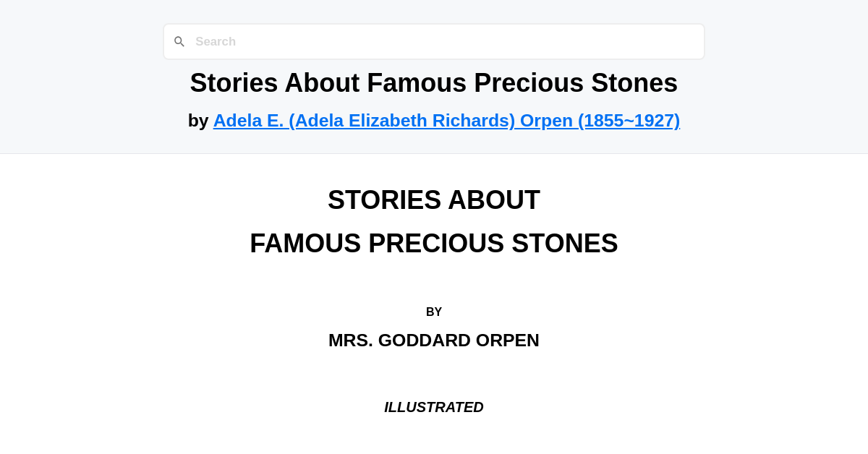This screenshot has height=454, width=868.
Task: Click the FAMOUS PRECIOUS STONES title line
Action: pos(434,244)
